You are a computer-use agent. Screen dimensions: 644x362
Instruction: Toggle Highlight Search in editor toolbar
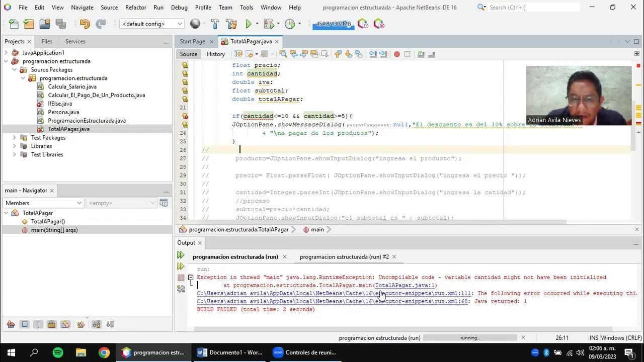click(x=314, y=54)
